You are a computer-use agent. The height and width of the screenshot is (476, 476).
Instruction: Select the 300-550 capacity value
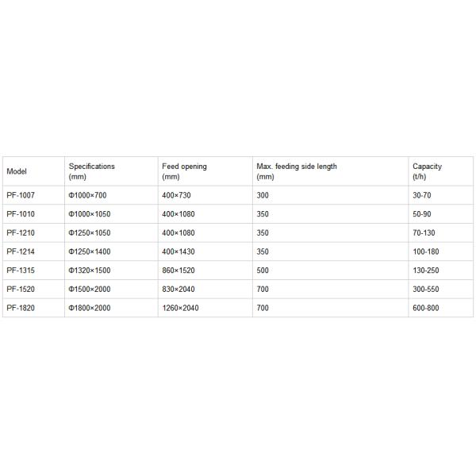pos(425,289)
